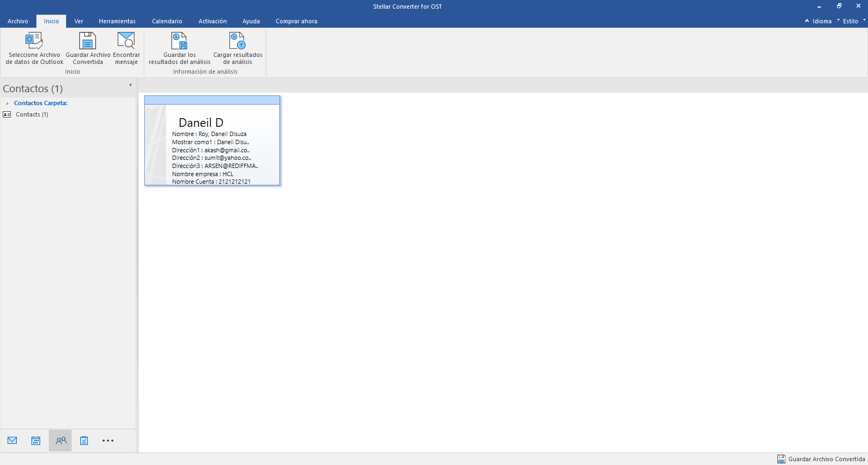This screenshot has width=868, height=465.
Task: Click status bar save disk icon
Action: (x=781, y=459)
